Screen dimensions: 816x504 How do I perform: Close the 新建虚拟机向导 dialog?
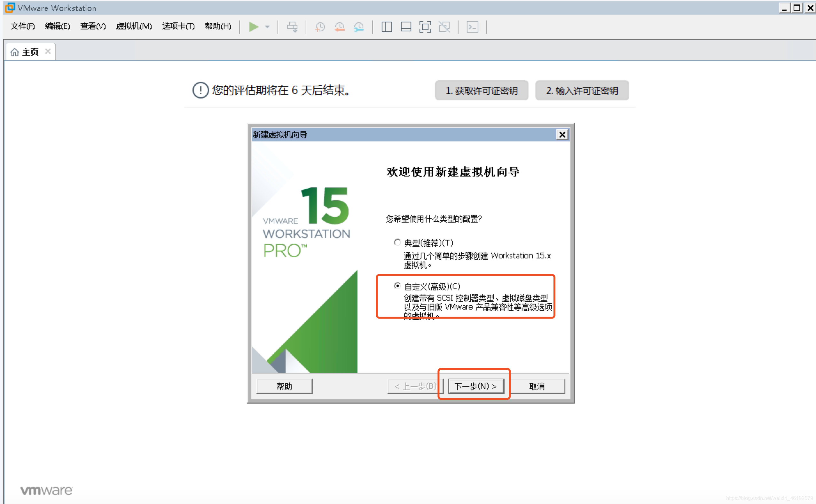point(562,135)
